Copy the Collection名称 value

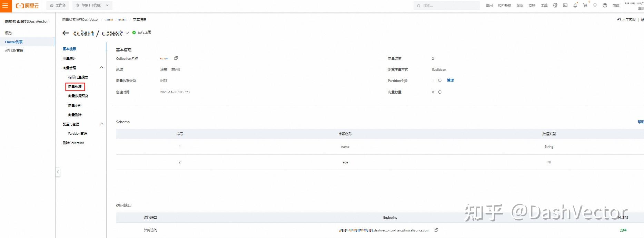click(176, 58)
